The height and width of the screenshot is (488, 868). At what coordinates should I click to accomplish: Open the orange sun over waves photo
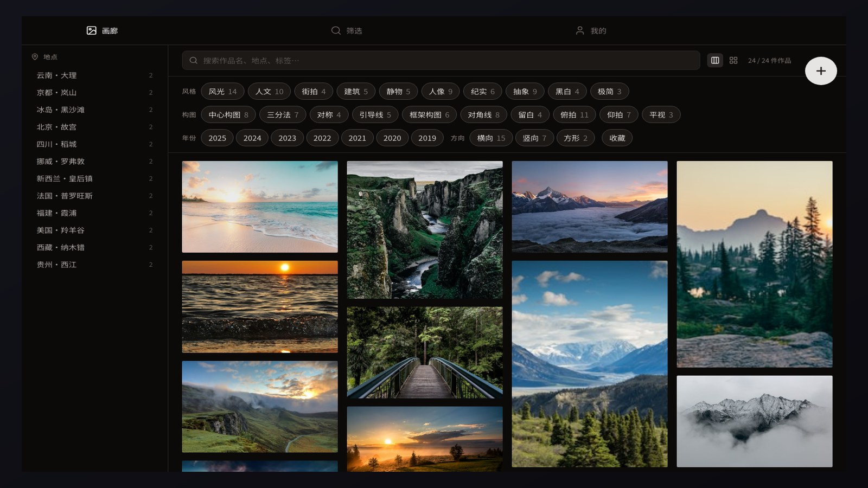pyautogui.click(x=260, y=307)
